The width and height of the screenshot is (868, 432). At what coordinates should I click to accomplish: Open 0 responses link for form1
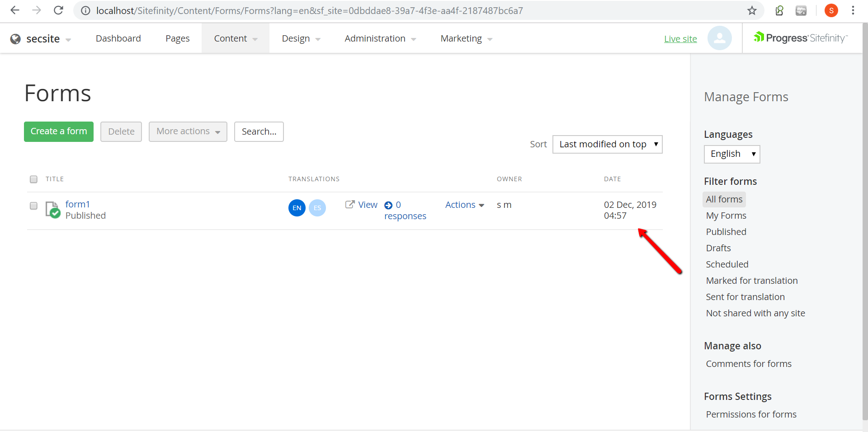(x=405, y=211)
